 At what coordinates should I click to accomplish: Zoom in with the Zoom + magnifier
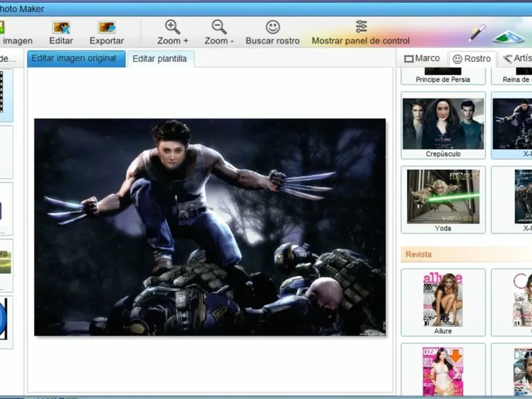172,27
